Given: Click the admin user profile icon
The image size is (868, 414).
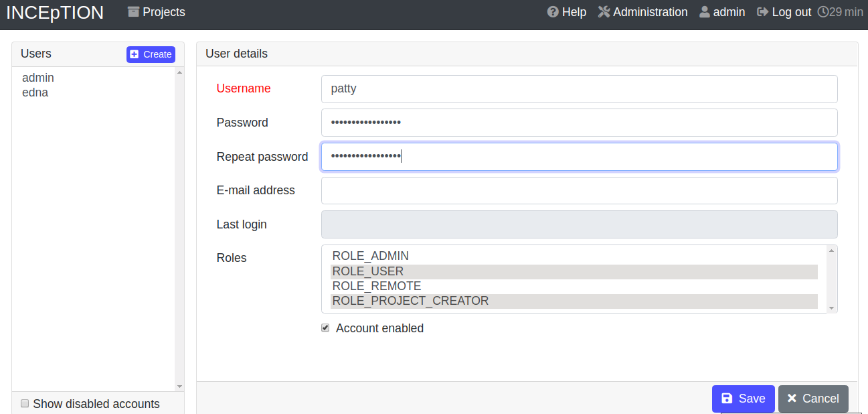Looking at the screenshot, I should click(x=705, y=12).
